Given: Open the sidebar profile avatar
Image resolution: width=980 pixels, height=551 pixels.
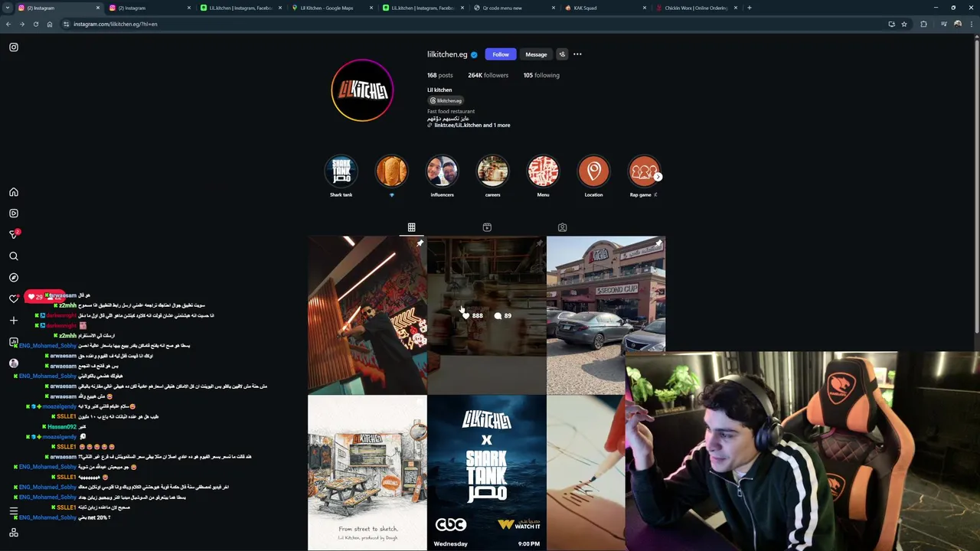Looking at the screenshot, I should pyautogui.click(x=14, y=364).
